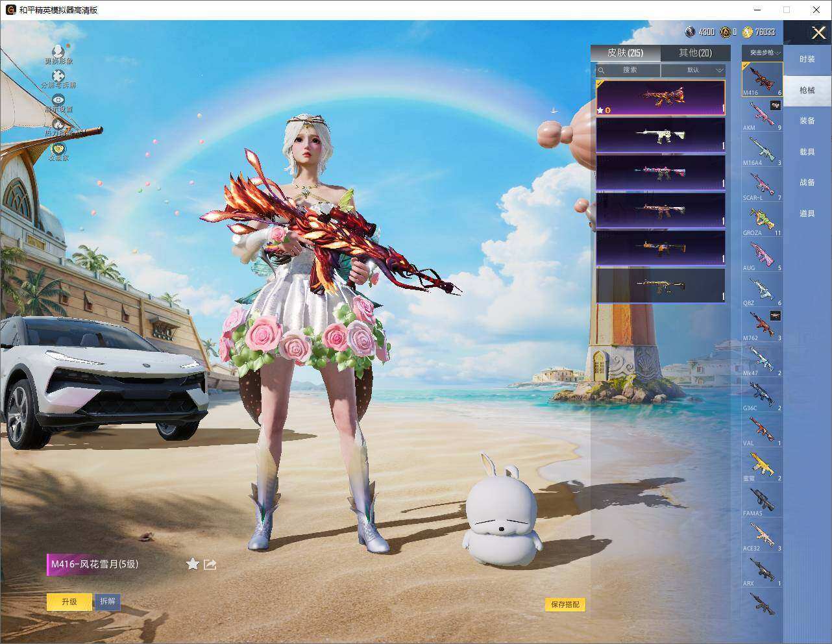Image resolution: width=832 pixels, height=644 pixels.
Task: Open the 载具 vehicles category
Action: click(807, 152)
